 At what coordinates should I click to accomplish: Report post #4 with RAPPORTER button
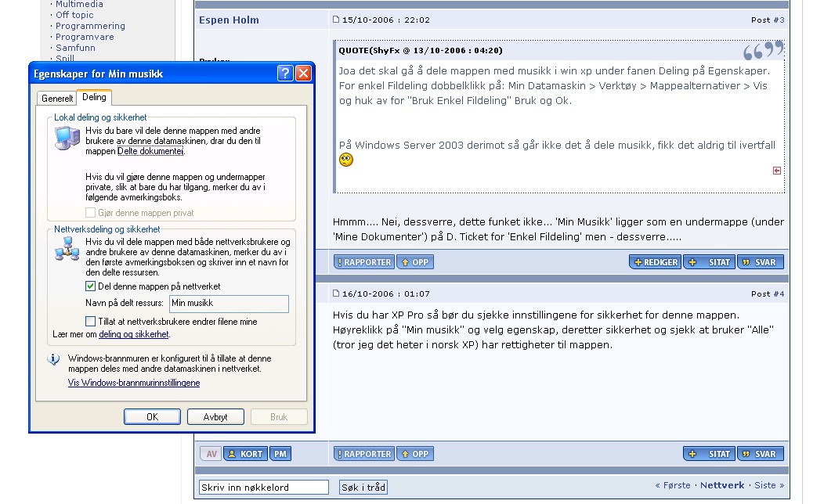click(x=364, y=454)
